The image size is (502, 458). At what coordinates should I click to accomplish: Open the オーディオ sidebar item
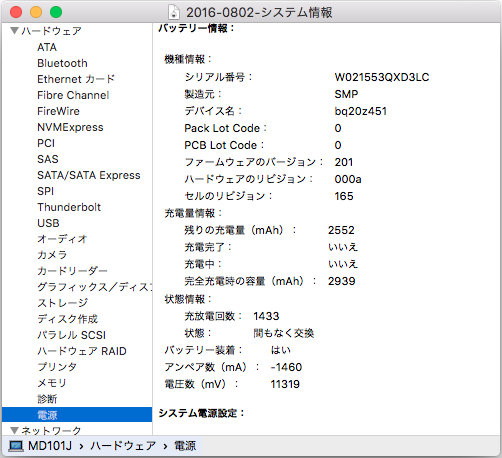tap(62, 239)
